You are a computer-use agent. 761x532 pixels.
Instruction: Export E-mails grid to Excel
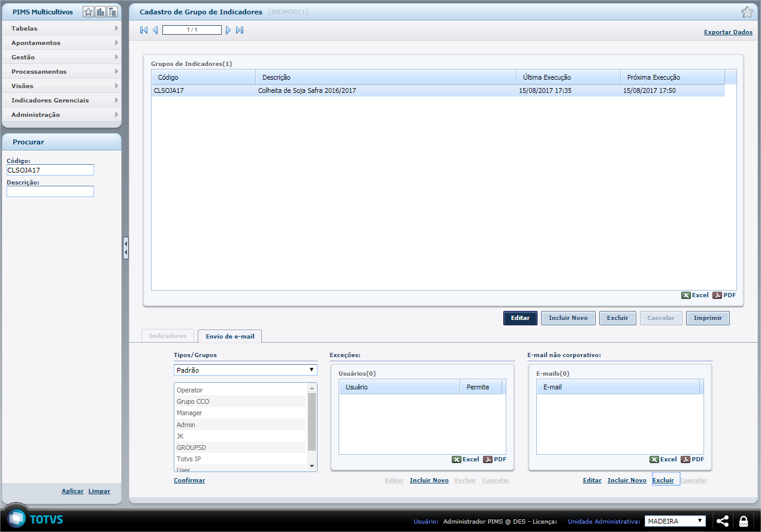(663, 460)
